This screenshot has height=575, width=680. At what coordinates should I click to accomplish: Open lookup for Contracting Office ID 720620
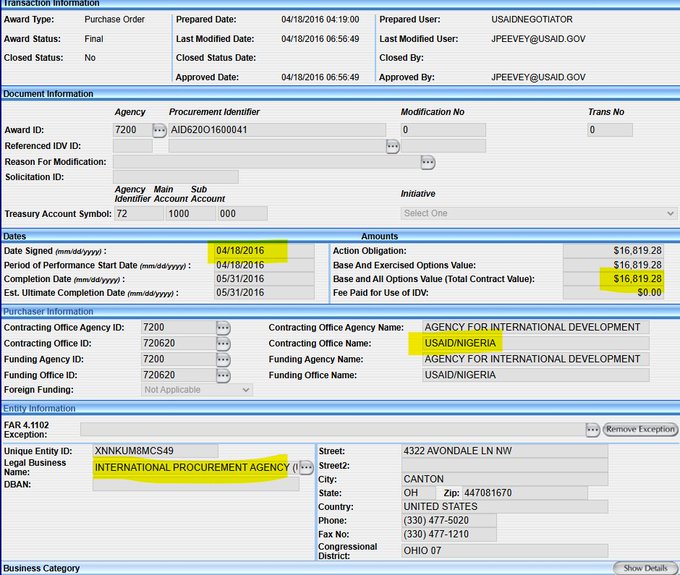click(x=223, y=343)
